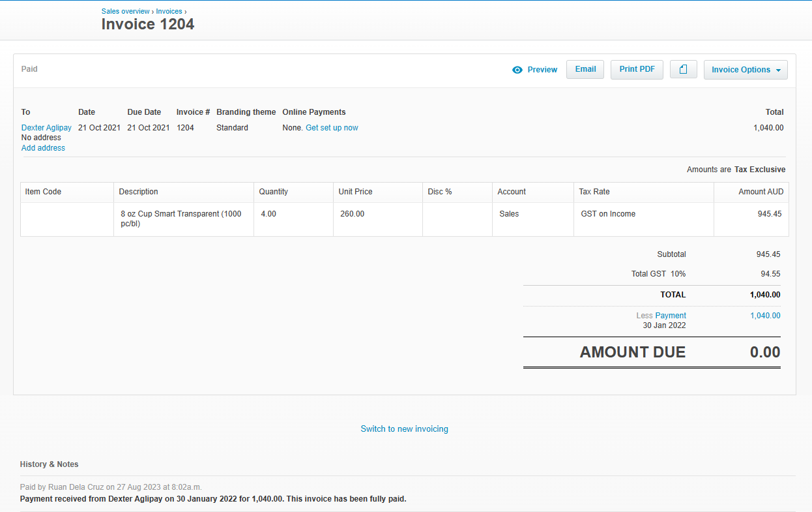This screenshot has height=512, width=812.
Task: Click the AMOUNT DUE label
Action: click(x=633, y=352)
